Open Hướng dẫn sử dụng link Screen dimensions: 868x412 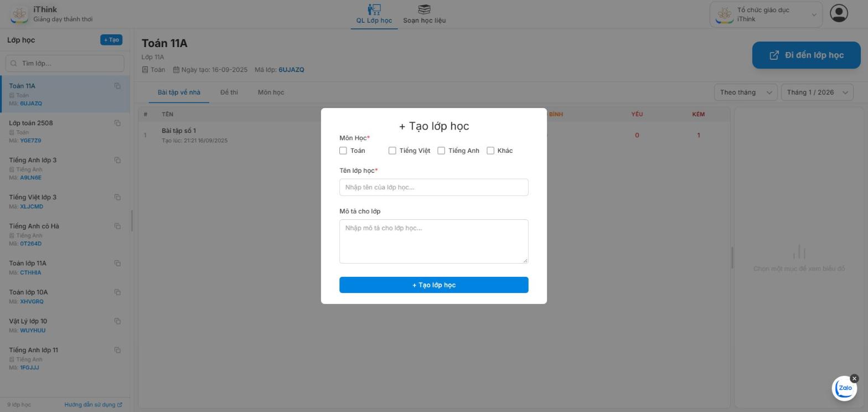(x=93, y=405)
